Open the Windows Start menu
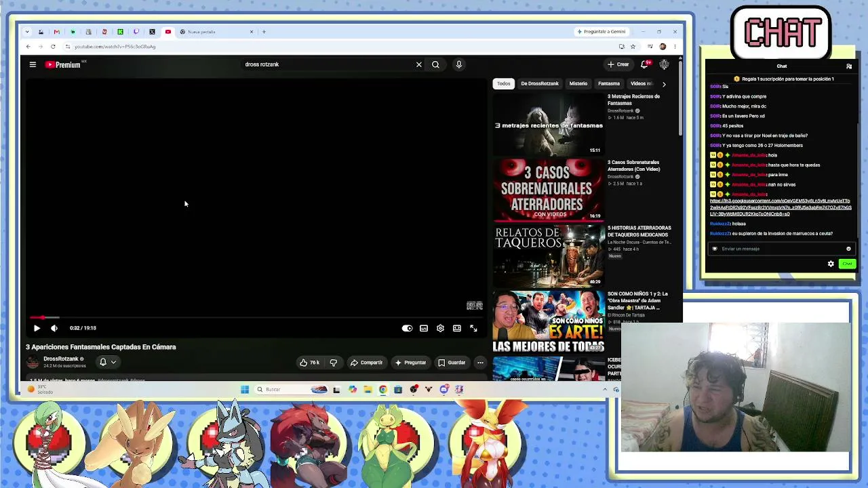Image resolution: width=868 pixels, height=488 pixels. point(244,390)
